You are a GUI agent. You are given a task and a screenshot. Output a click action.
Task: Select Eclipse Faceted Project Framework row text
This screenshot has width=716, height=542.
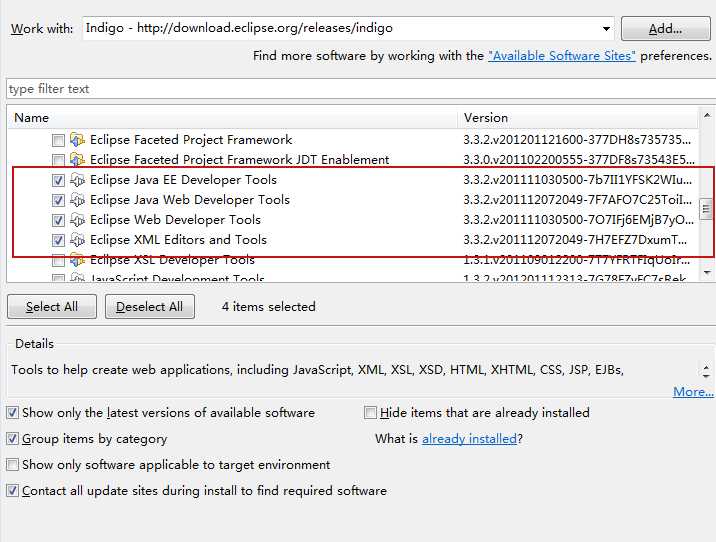(191, 140)
